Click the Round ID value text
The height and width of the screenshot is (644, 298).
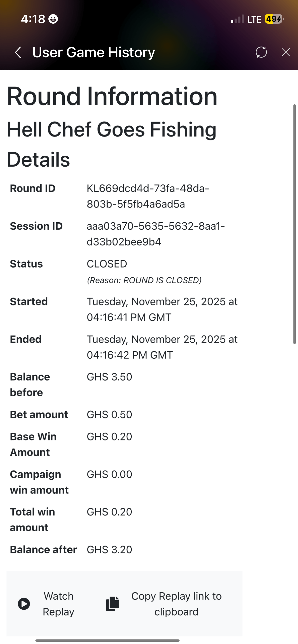148,196
